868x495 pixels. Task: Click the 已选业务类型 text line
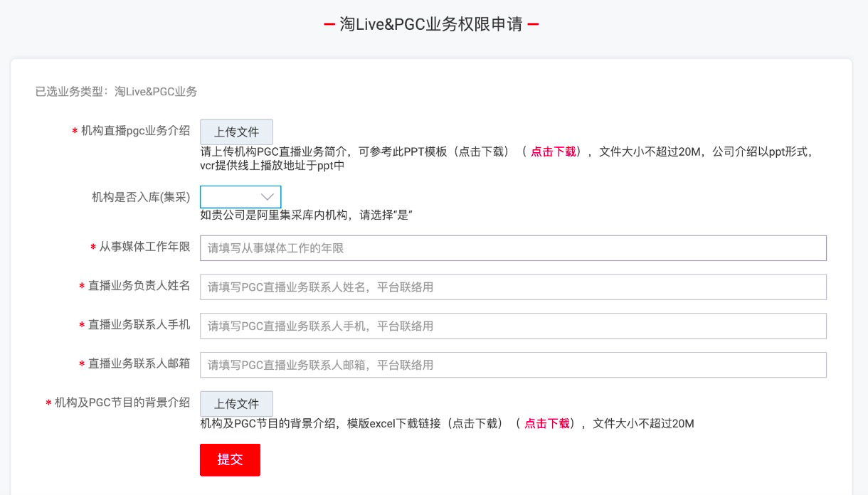116,92
